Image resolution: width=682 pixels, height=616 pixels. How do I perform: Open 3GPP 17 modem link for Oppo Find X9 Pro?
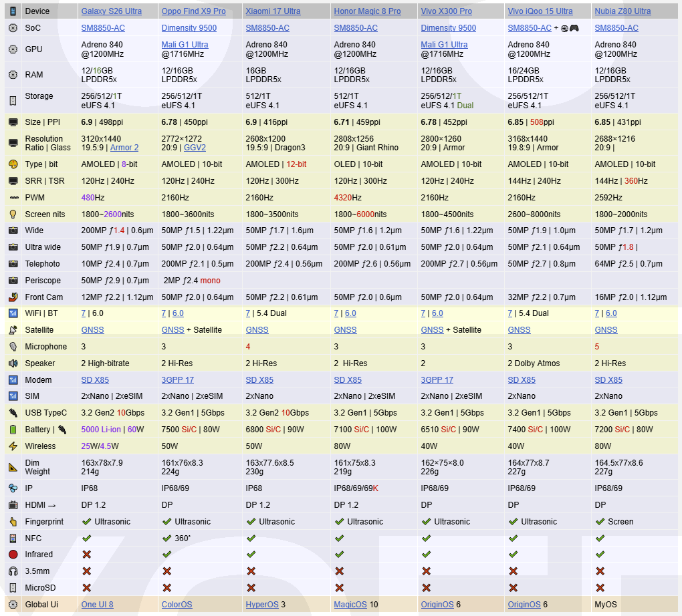(x=177, y=380)
